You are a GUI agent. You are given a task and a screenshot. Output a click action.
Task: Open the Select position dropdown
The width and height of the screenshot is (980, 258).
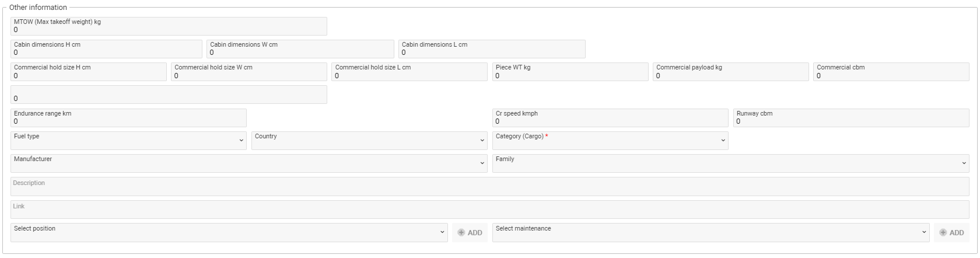click(x=229, y=232)
